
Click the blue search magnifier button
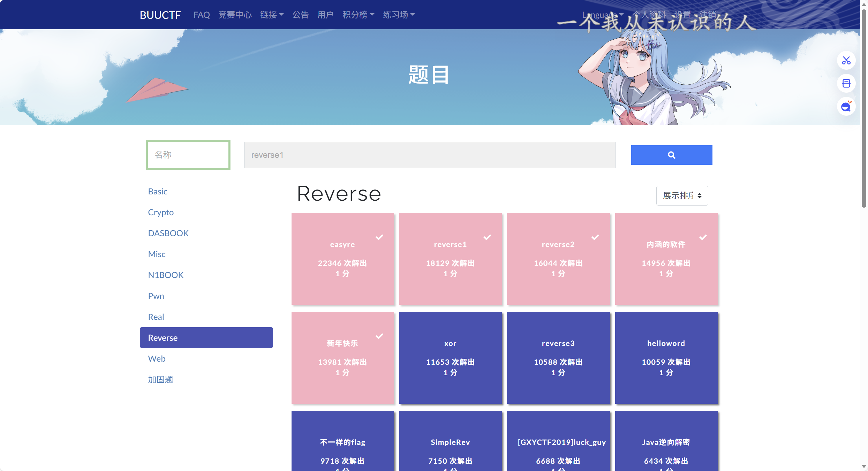(x=671, y=155)
